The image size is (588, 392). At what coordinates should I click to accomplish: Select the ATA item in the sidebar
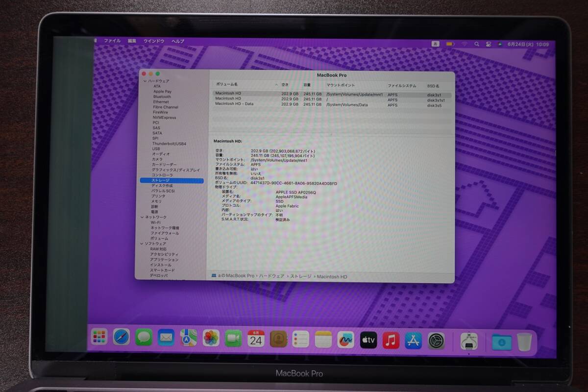(x=157, y=86)
